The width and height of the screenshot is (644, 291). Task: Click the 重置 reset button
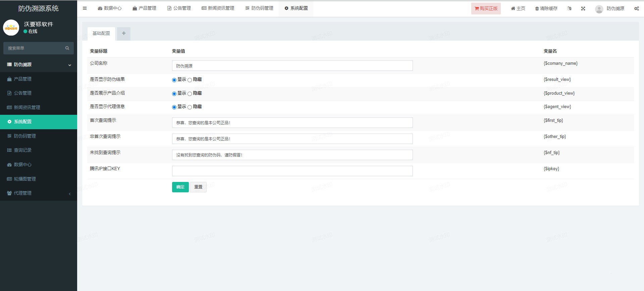point(198,187)
